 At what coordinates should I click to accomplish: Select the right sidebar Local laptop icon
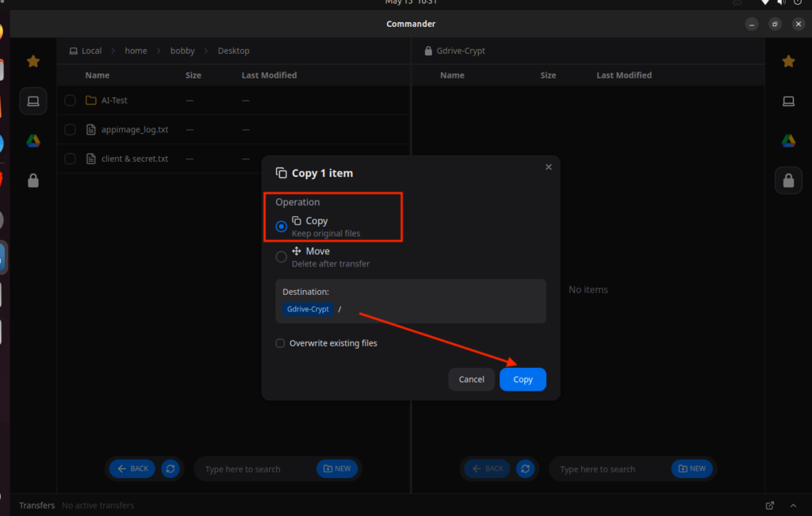(x=788, y=101)
